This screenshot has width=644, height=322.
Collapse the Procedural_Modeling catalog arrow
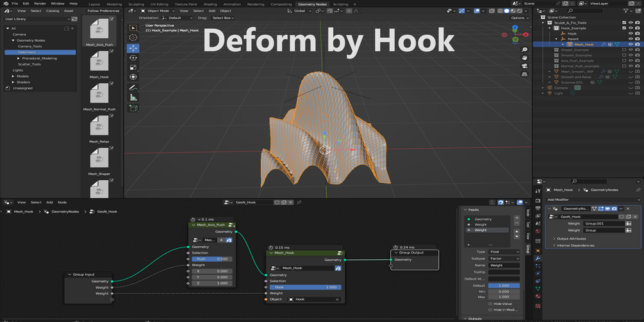pyautogui.click(x=19, y=58)
